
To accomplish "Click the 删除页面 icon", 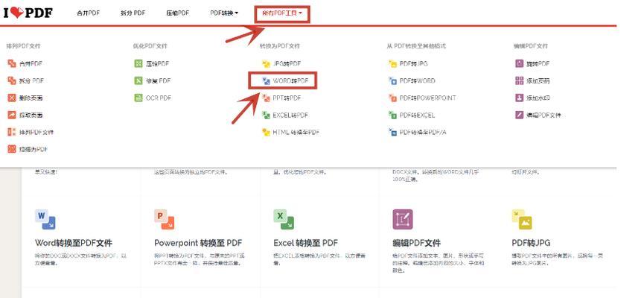I will (x=11, y=98).
